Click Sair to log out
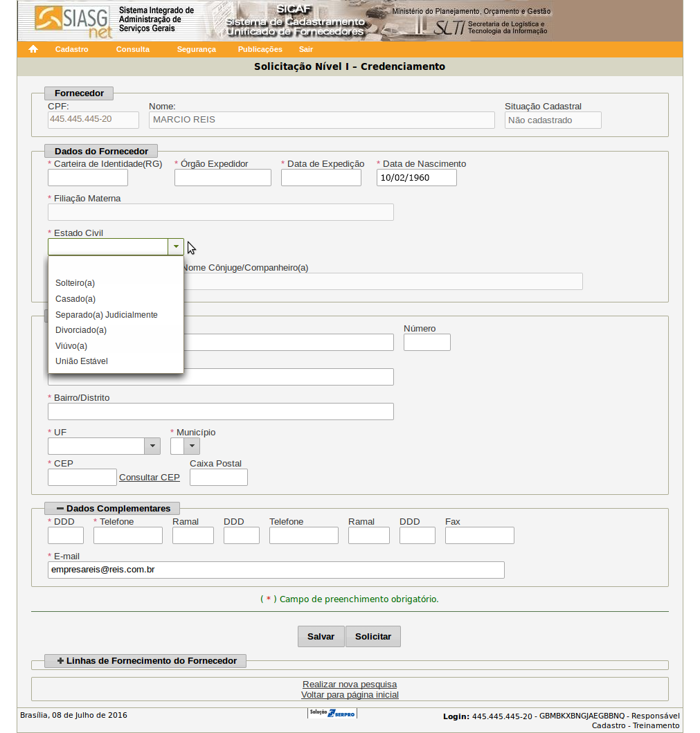Viewport: 700px width, 733px height. (306, 49)
